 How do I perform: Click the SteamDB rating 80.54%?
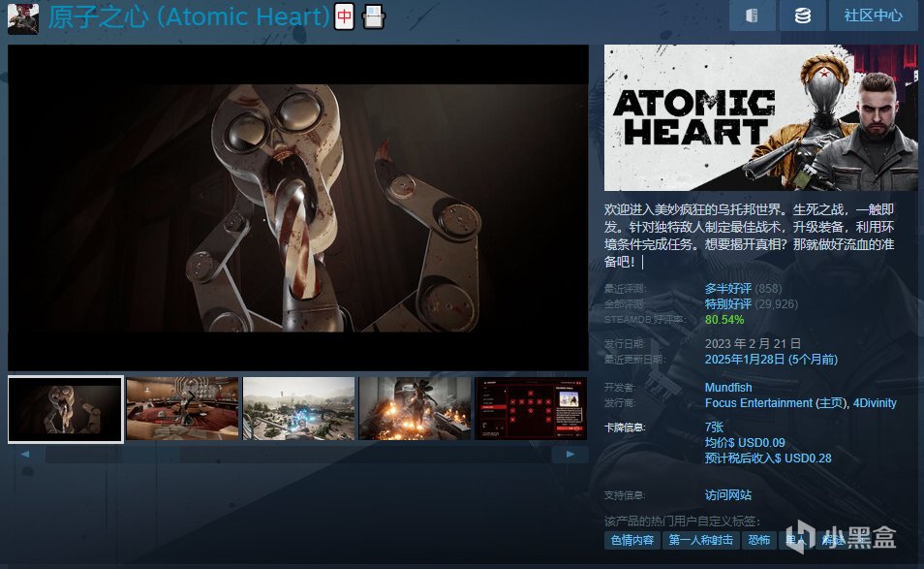[x=724, y=320]
